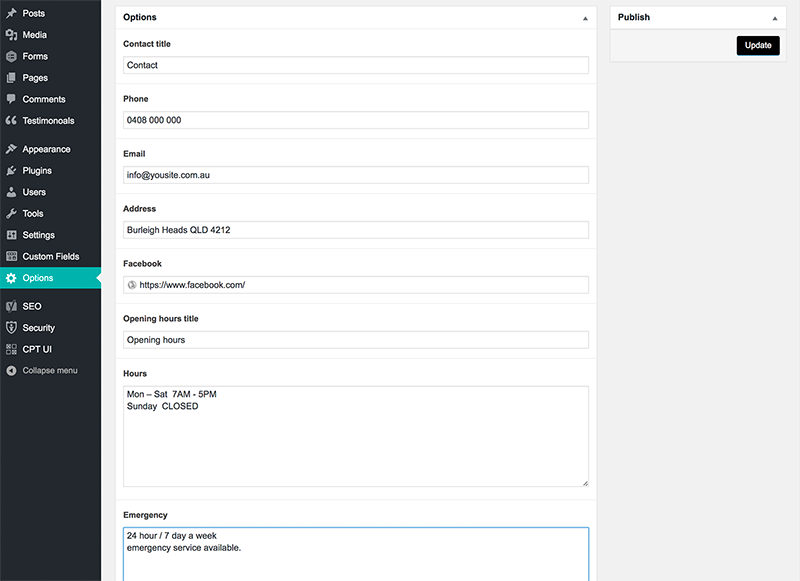Open the Settings menu item
This screenshot has height=581, width=800.
click(39, 235)
